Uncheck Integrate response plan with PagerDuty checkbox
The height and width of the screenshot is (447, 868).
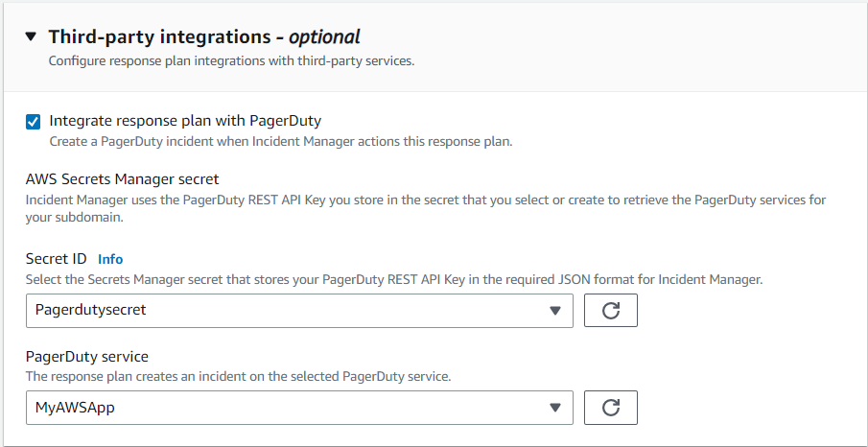[34, 122]
